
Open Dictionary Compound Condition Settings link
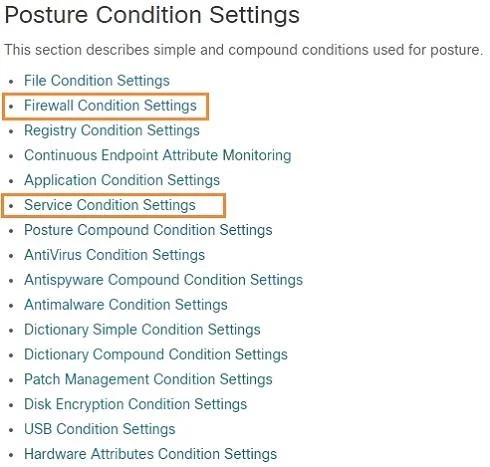point(156,354)
